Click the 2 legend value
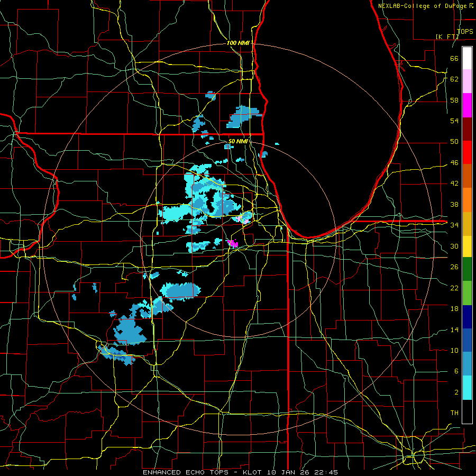 (x=456, y=392)
